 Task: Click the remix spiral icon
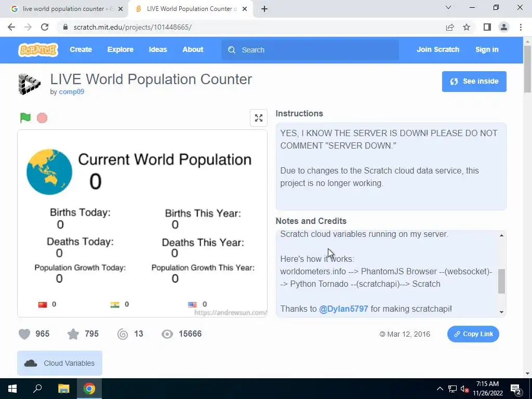pyautogui.click(x=123, y=334)
